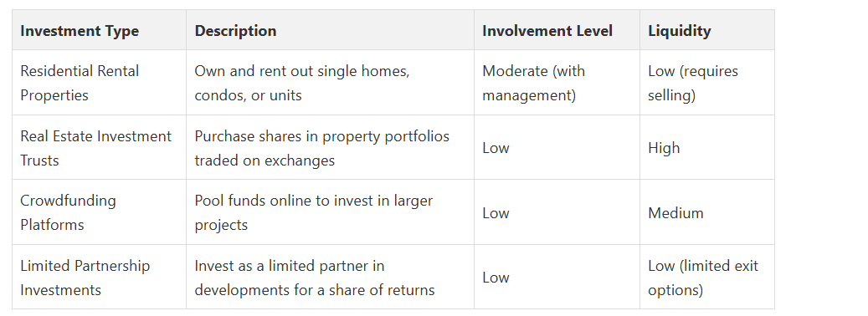Click the 'Invest as a limited partner' description
Screen dimensions: 868x316
point(330,277)
